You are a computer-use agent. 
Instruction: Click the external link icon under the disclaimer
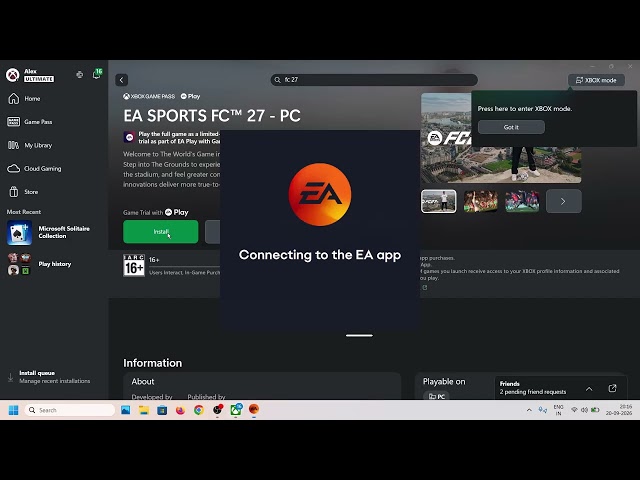pos(425,288)
